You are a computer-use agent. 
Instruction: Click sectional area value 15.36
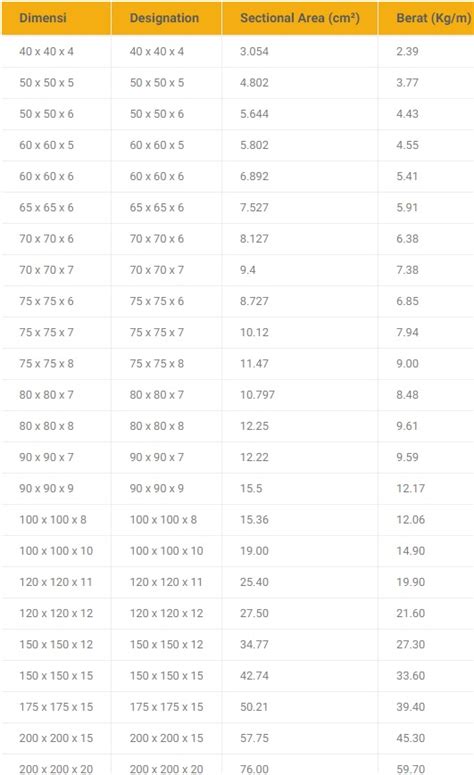click(x=255, y=519)
